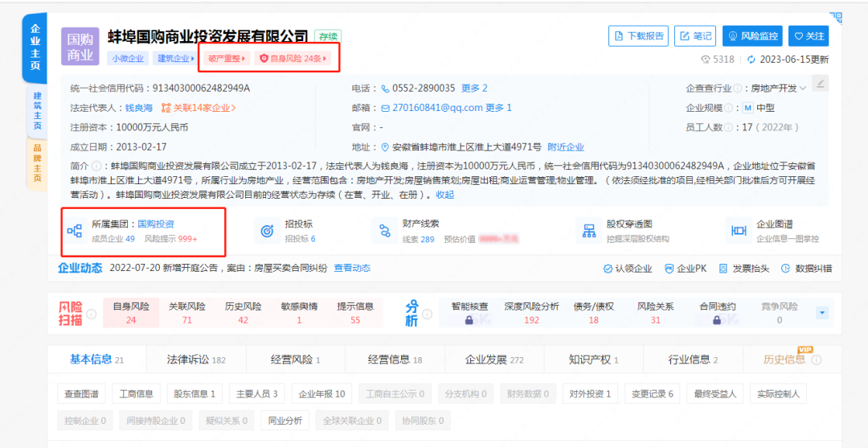Select 自身风险 24 in risk scan
868x448 pixels.
131,313
